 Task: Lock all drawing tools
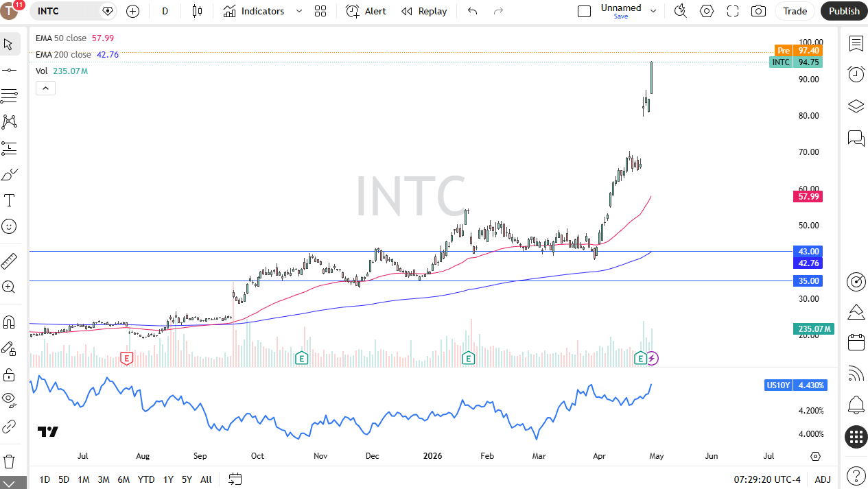tap(9, 374)
